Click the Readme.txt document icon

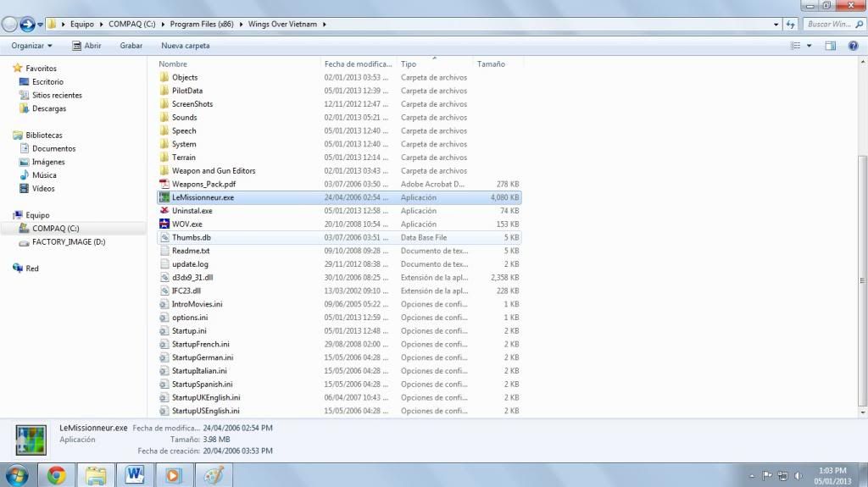(164, 251)
